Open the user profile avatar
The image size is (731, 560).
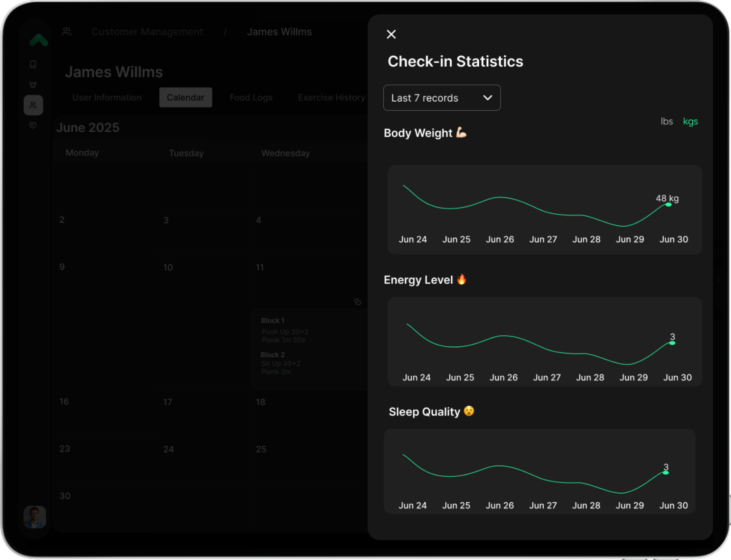pos(35,517)
